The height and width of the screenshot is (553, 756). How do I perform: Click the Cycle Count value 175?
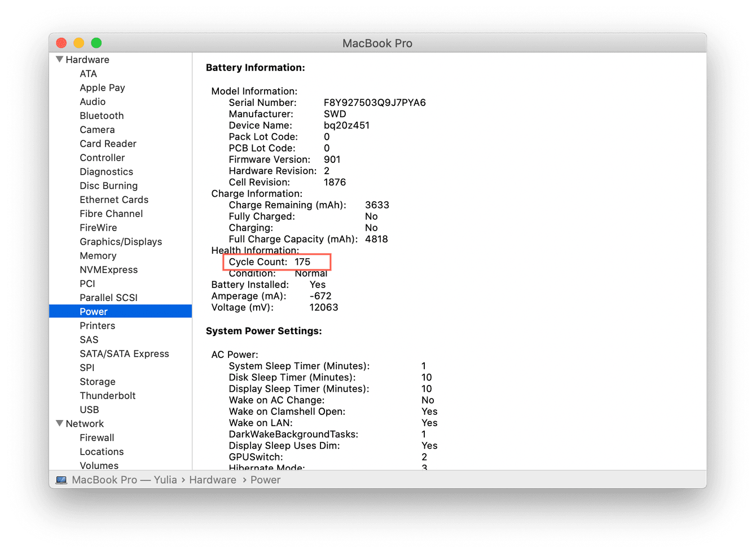(302, 262)
